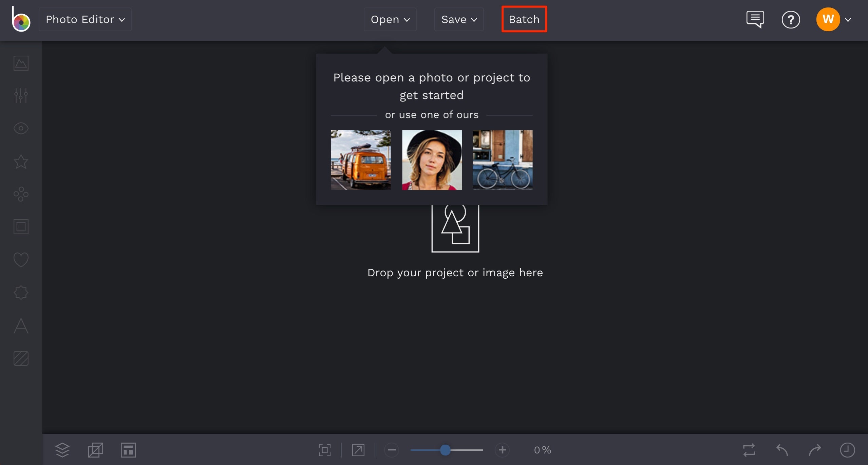
Task: Expand the Save options dropdown
Action: point(458,19)
